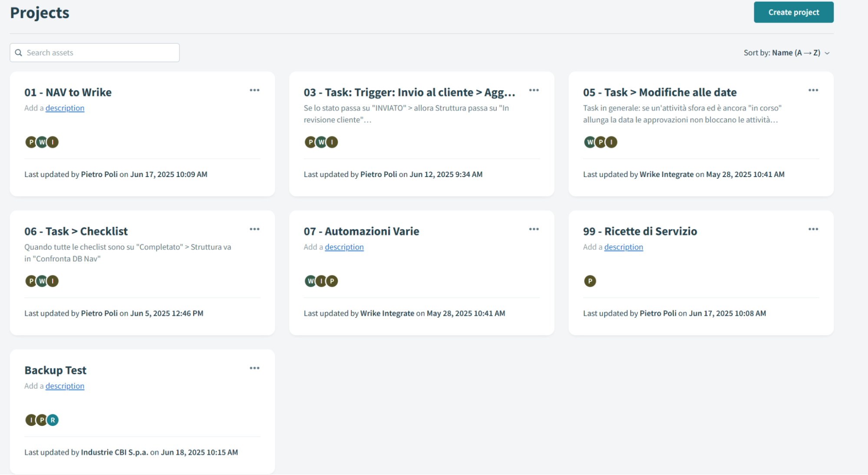Click 'Jun 5, 2025 12:46 PM' timestamp text

tap(167, 313)
